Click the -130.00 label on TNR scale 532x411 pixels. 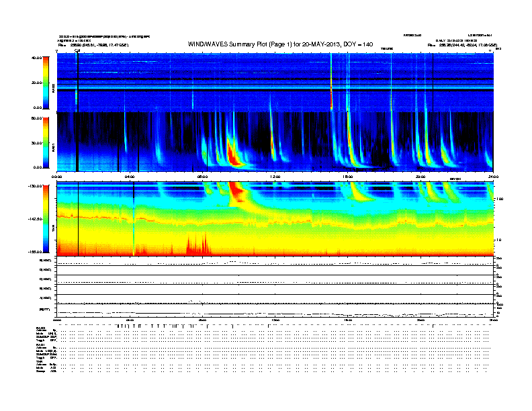click(x=35, y=186)
